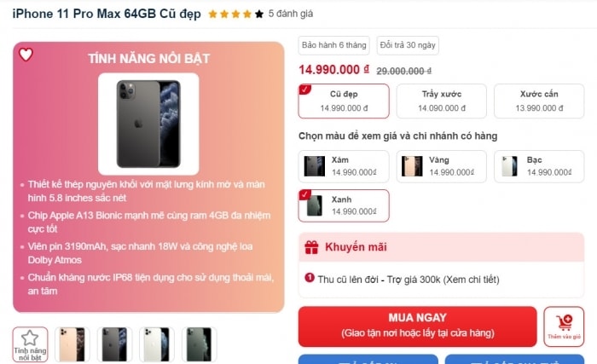The width and height of the screenshot is (597, 364).
Task: Choose the Vàng color option
Action: (x=442, y=166)
